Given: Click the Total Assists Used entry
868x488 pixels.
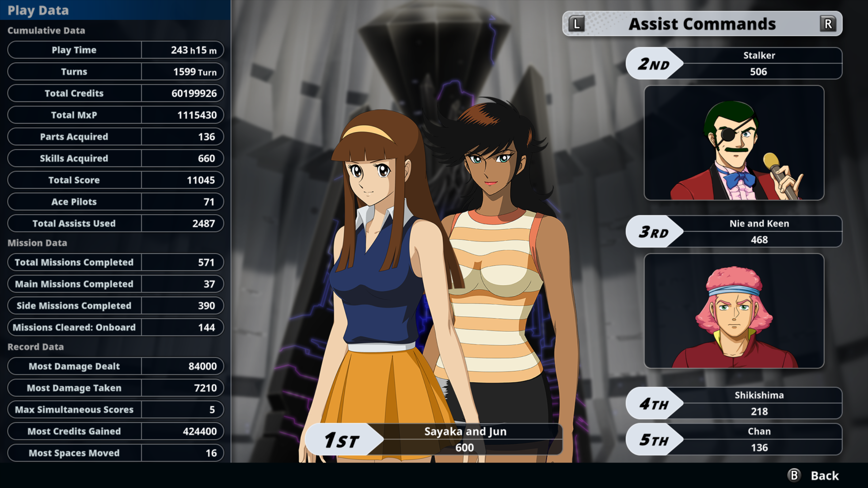Looking at the screenshot, I should pyautogui.click(x=115, y=223).
